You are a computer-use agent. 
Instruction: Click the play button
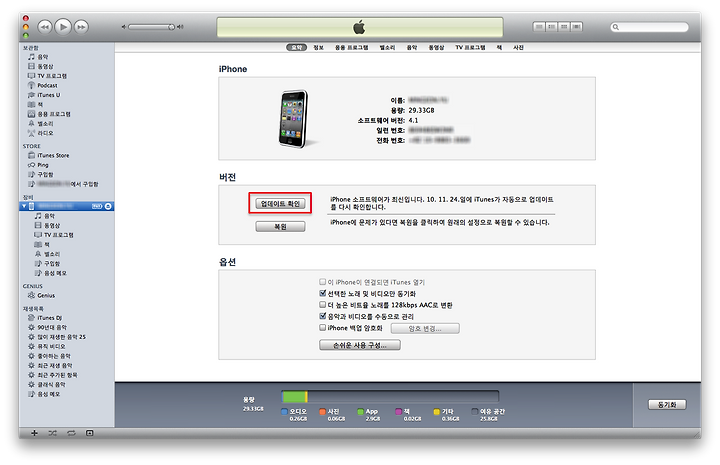click(x=63, y=27)
